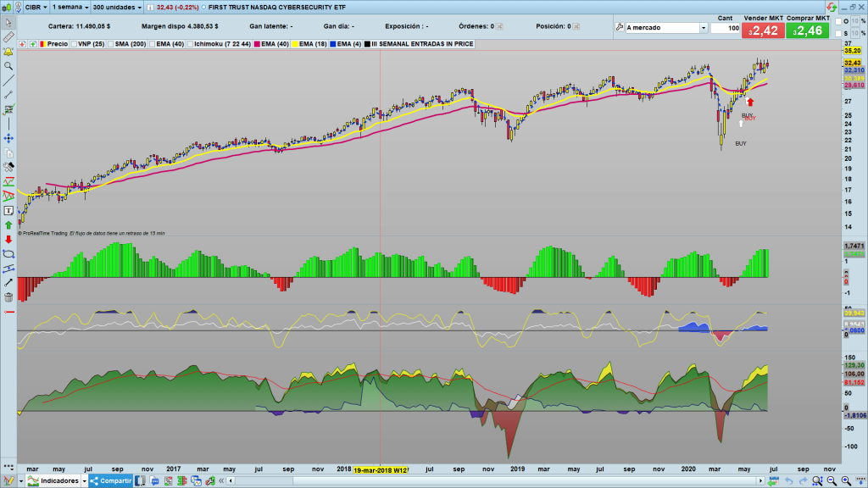Click the Margen dispo 4.380,53 $ text

(x=180, y=26)
